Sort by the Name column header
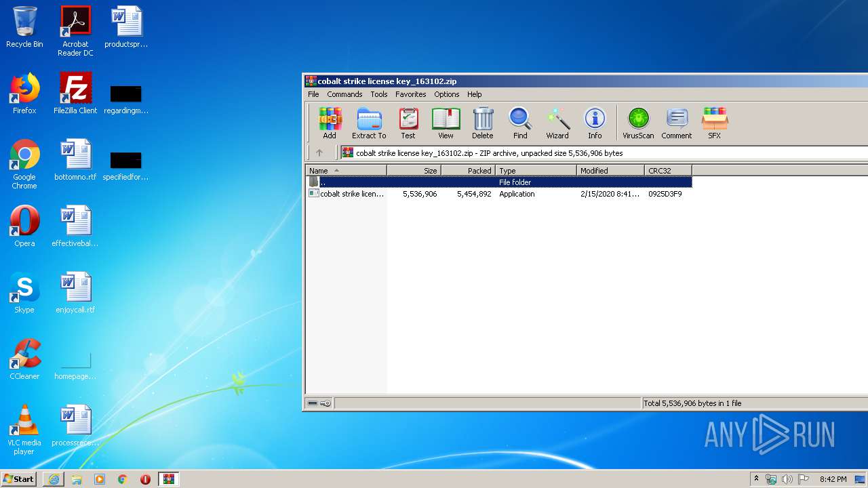This screenshot has height=488, width=868. (x=347, y=171)
